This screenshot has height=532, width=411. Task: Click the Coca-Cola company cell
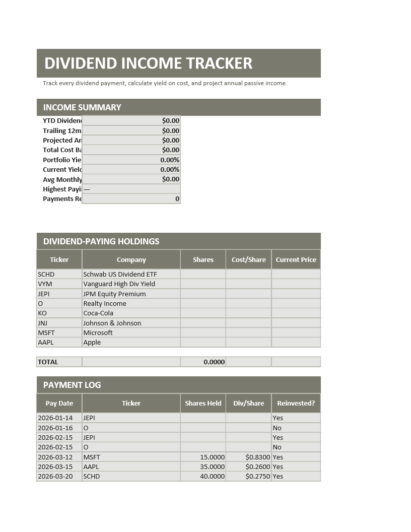(x=131, y=313)
